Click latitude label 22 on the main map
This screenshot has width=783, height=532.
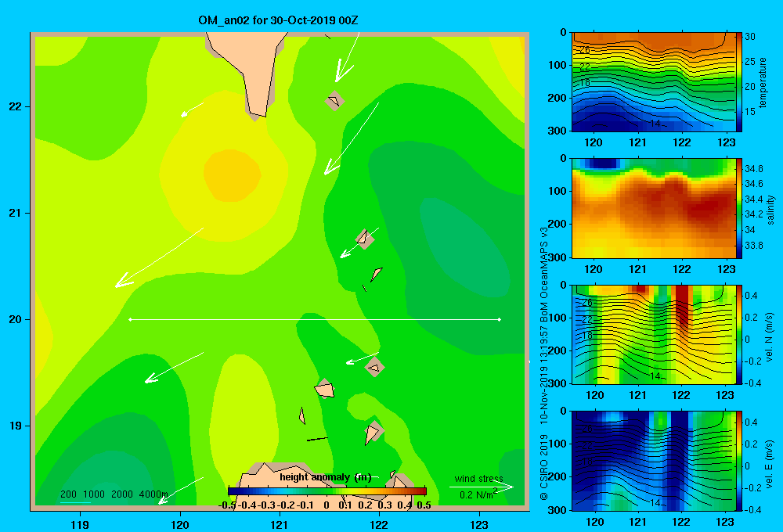pyautogui.click(x=16, y=106)
